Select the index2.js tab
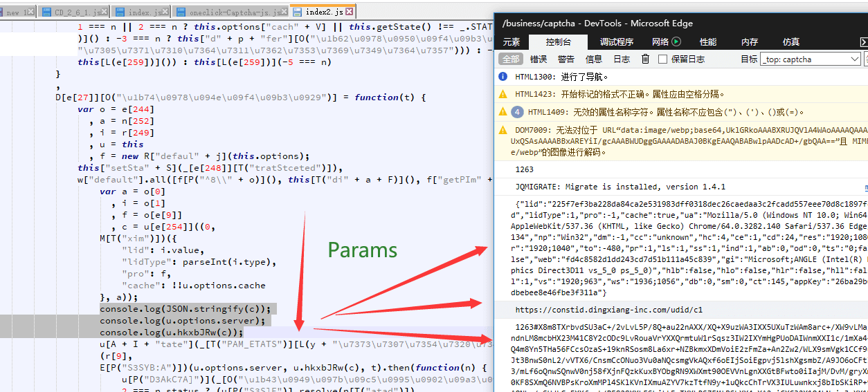This screenshot has width=868, height=392. (x=325, y=12)
